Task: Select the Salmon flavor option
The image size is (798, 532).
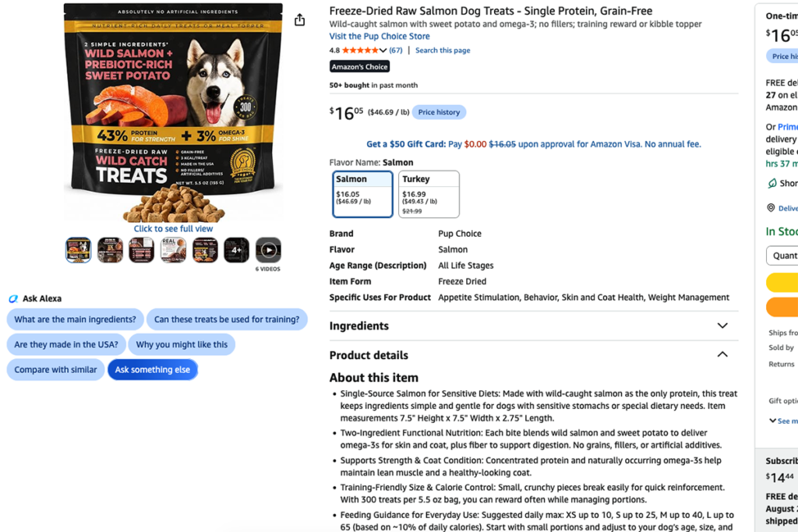Action: [362, 194]
